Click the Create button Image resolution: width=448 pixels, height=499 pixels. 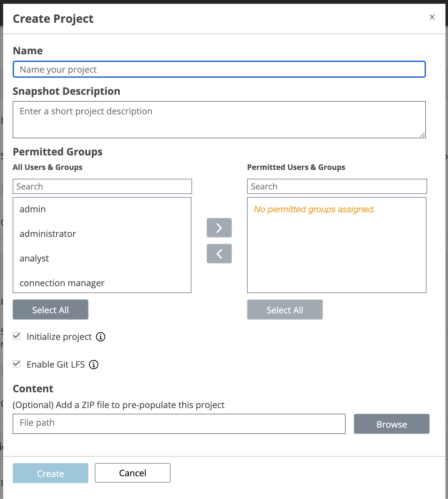[51, 473]
